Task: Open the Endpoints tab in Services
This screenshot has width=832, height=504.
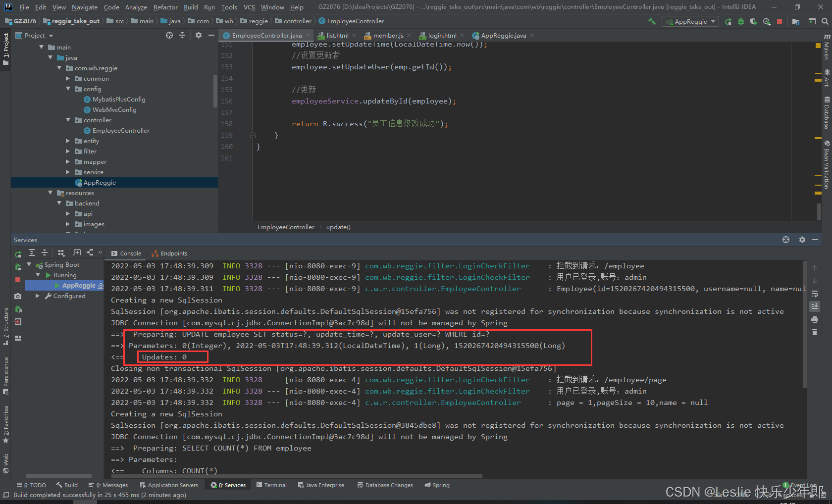Action: 169,253
